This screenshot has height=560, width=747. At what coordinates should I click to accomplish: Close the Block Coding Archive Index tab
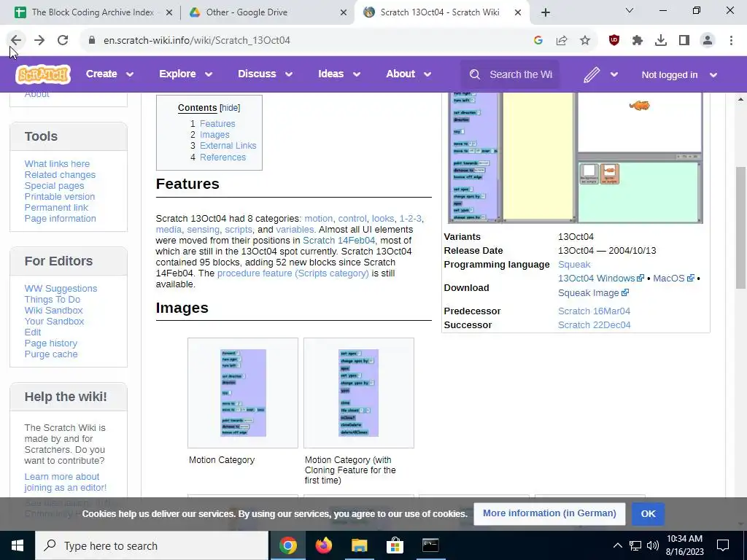[x=169, y=12]
